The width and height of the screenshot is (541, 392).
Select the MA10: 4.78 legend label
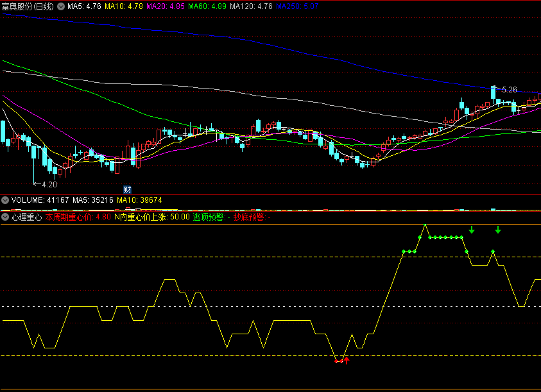coord(123,6)
